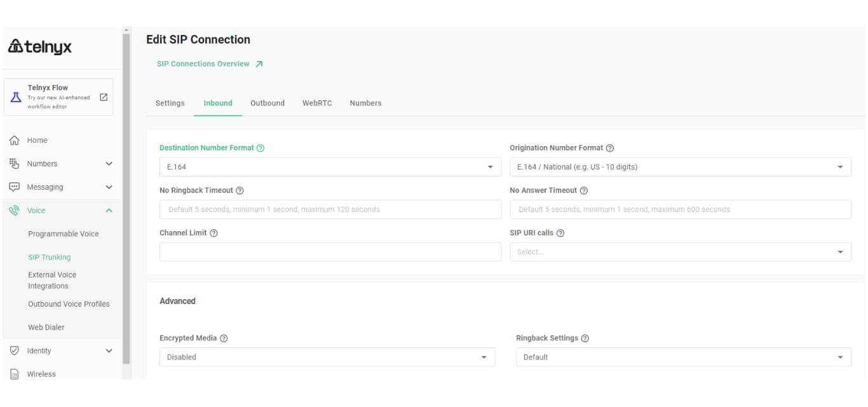Viewport: 868px width, 407px height.
Task: Click into the Channel Limit input field
Action: pos(330,252)
